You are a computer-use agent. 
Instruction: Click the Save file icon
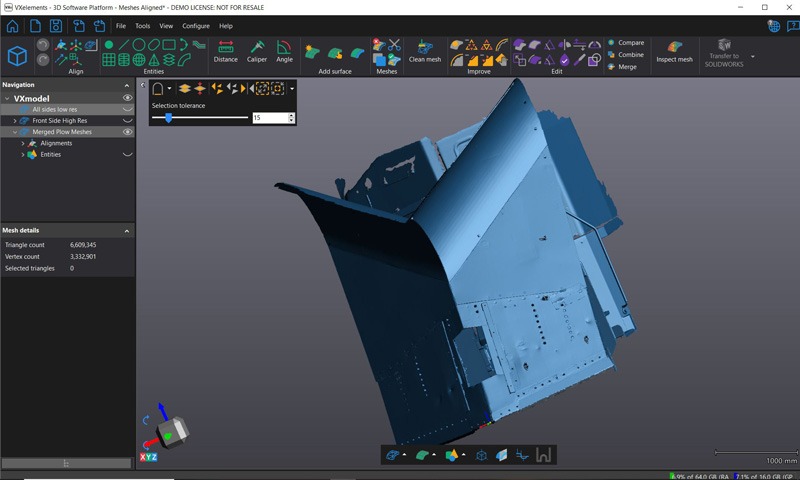pyautogui.click(x=56, y=25)
